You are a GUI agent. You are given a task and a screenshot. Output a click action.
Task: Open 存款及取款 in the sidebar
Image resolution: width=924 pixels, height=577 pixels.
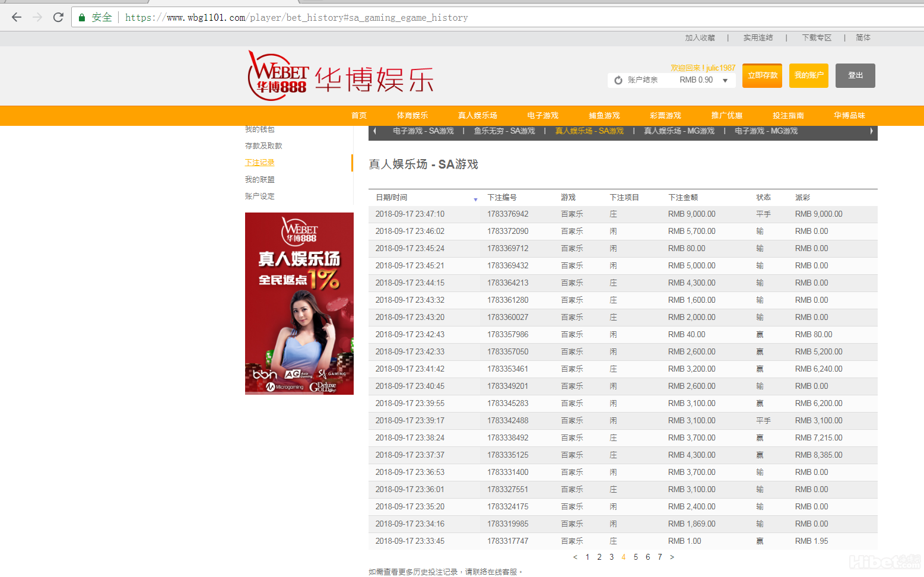263,146
